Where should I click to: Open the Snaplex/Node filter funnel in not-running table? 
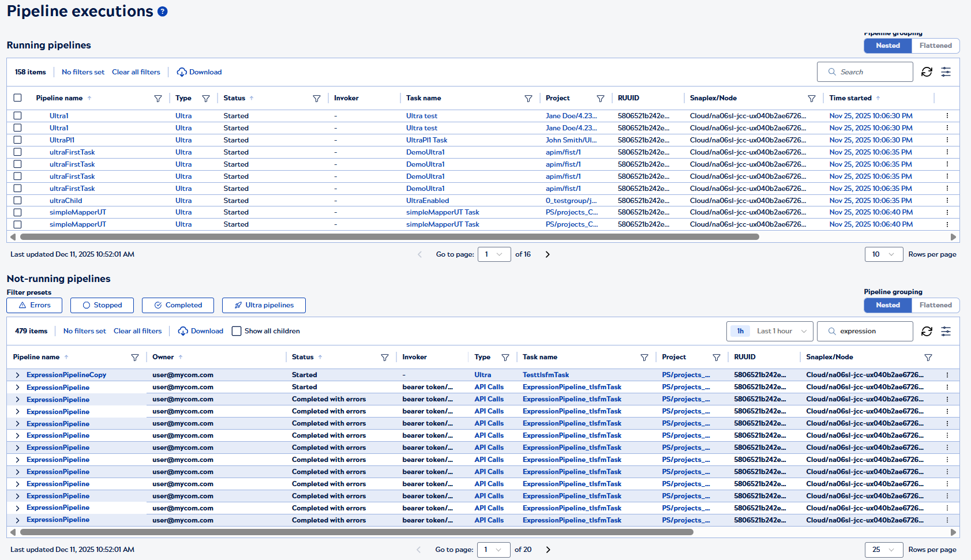tap(928, 357)
